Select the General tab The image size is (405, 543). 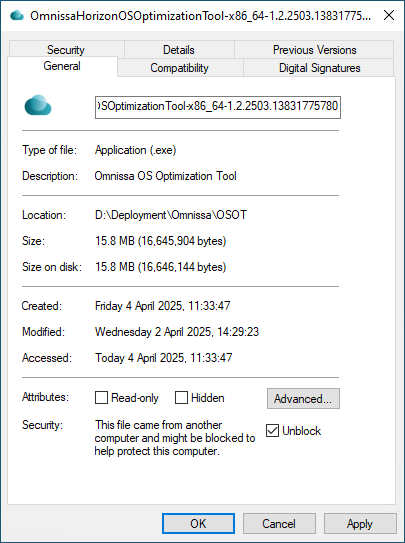pyautogui.click(x=62, y=66)
